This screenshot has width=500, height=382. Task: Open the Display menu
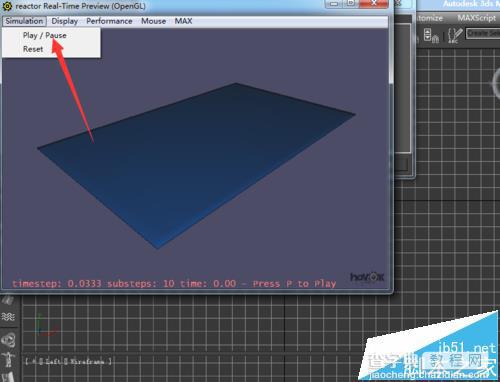[x=65, y=21]
